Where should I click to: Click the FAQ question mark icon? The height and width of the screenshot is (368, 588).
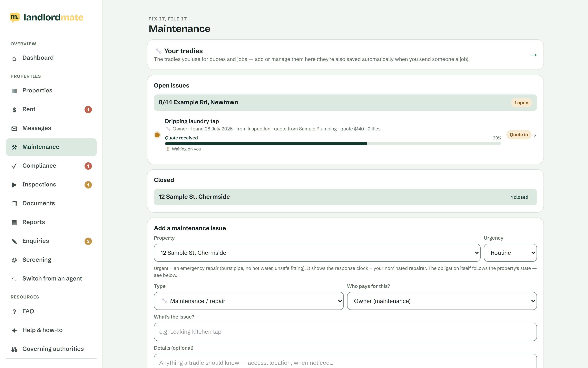tap(14, 312)
